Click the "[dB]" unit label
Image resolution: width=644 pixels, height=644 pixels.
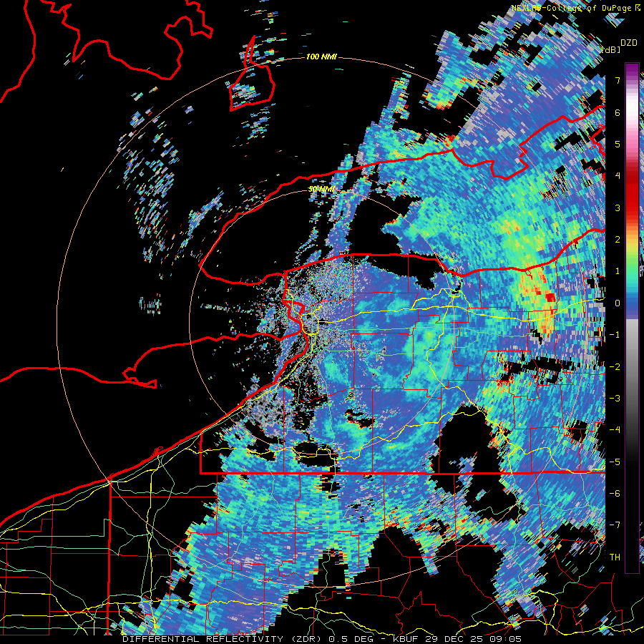click(611, 50)
